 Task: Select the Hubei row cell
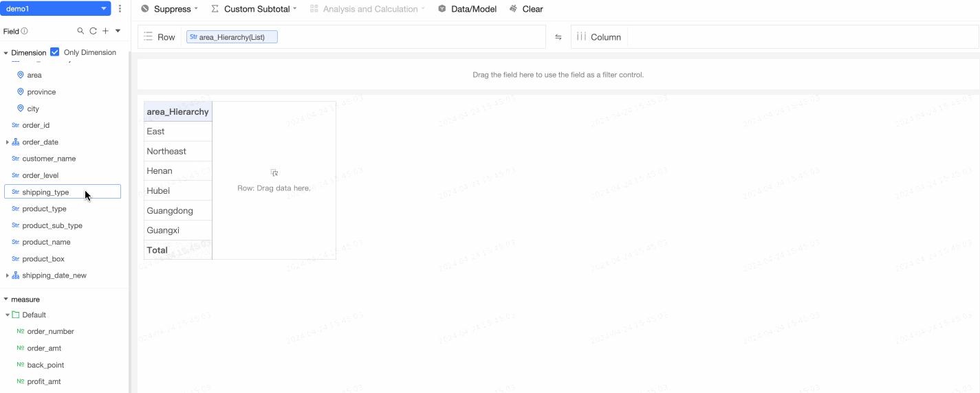178,191
